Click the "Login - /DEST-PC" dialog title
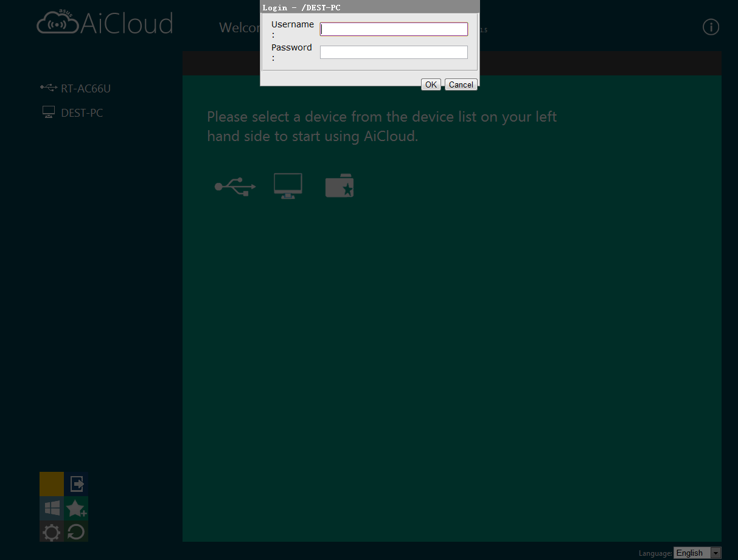The width and height of the screenshot is (738, 560). [x=301, y=7]
